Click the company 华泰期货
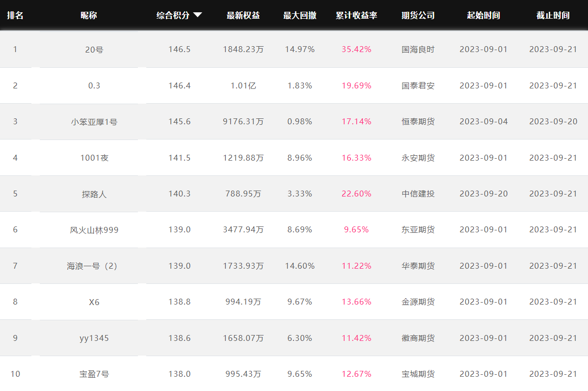588x391 pixels. click(x=418, y=266)
